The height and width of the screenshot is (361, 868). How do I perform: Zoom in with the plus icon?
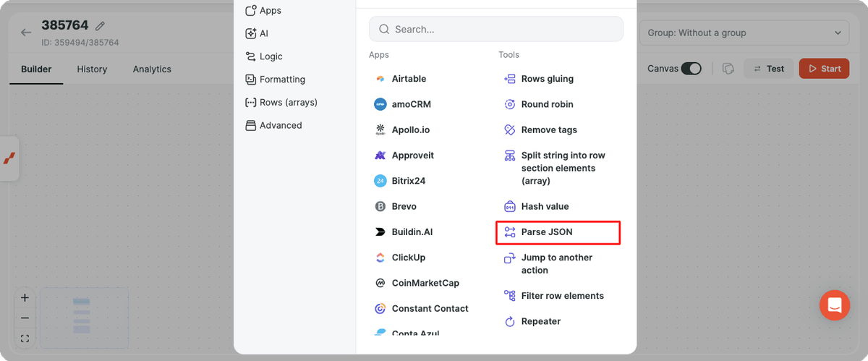pyautogui.click(x=25, y=297)
